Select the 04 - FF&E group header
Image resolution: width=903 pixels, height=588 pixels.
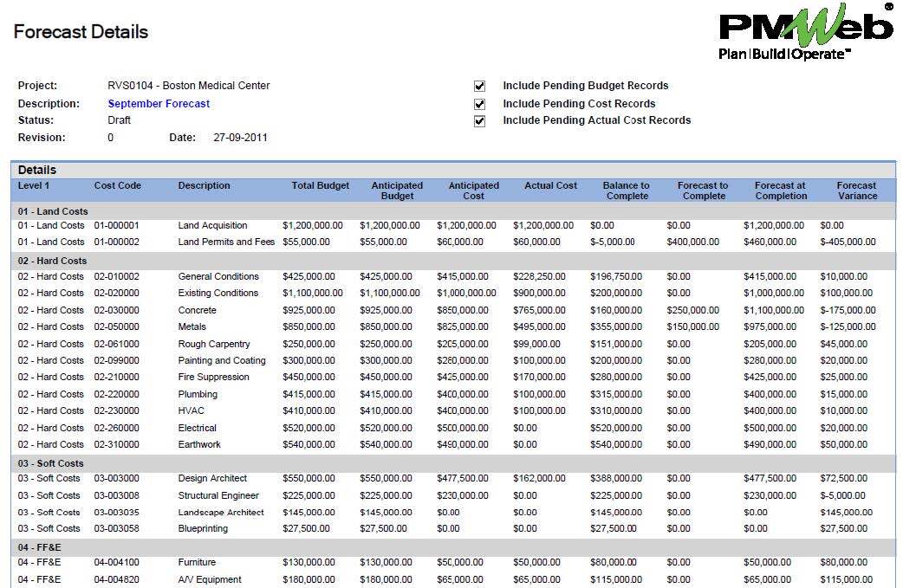tap(41, 547)
